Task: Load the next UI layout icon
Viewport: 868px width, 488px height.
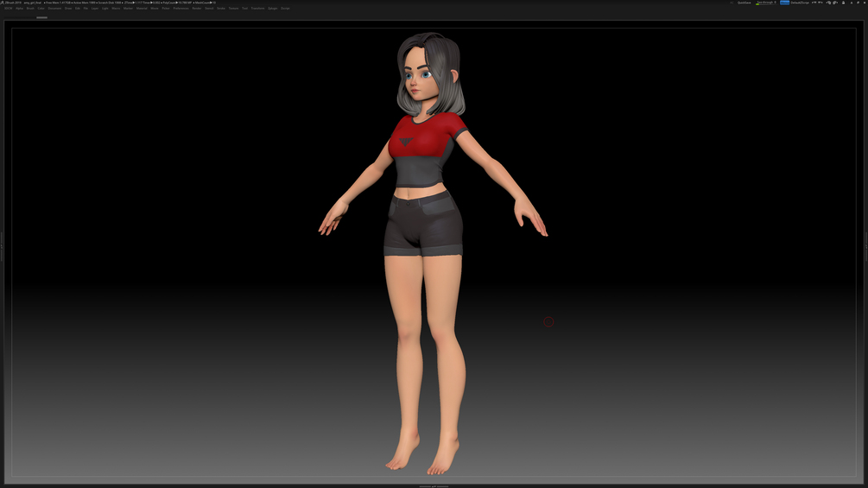Action: pyautogui.click(x=820, y=3)
